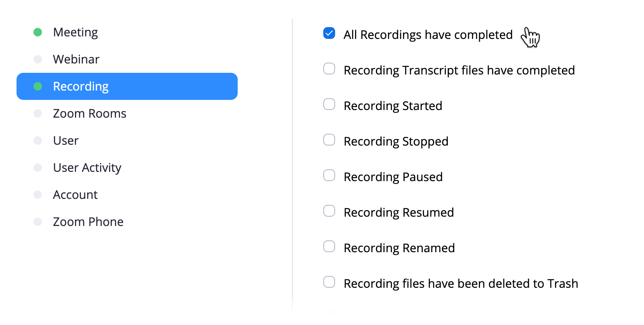Click the green status dot beside Meeting

(38, 32)
